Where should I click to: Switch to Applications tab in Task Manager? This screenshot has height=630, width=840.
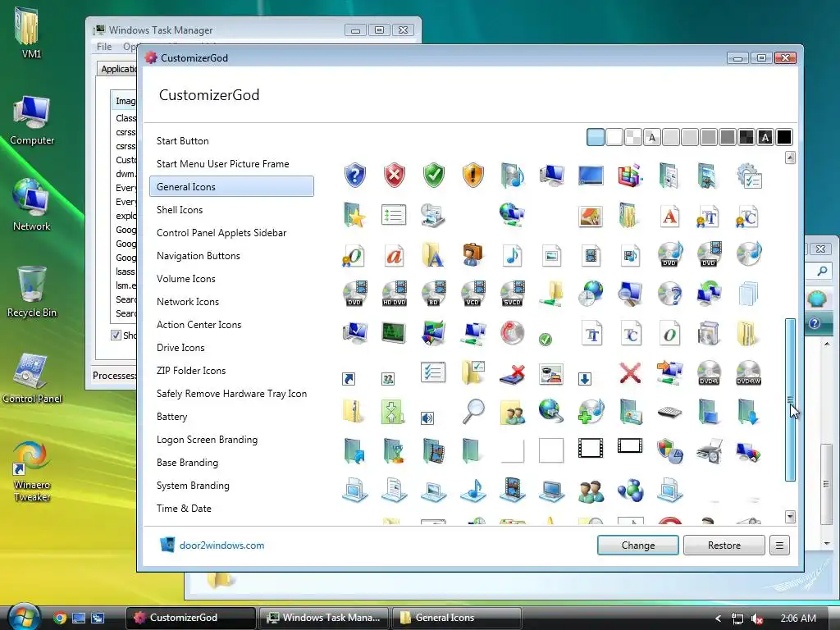(x=118, y=69)
